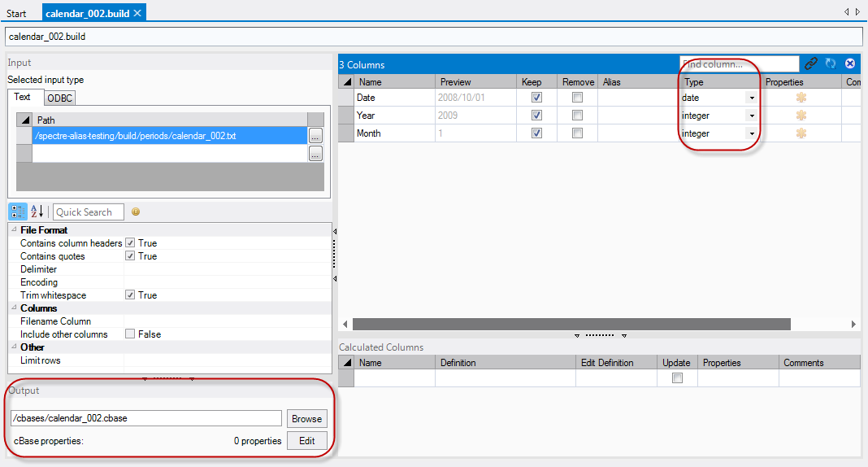Click the scrollbar right arrow

(853, 324)
